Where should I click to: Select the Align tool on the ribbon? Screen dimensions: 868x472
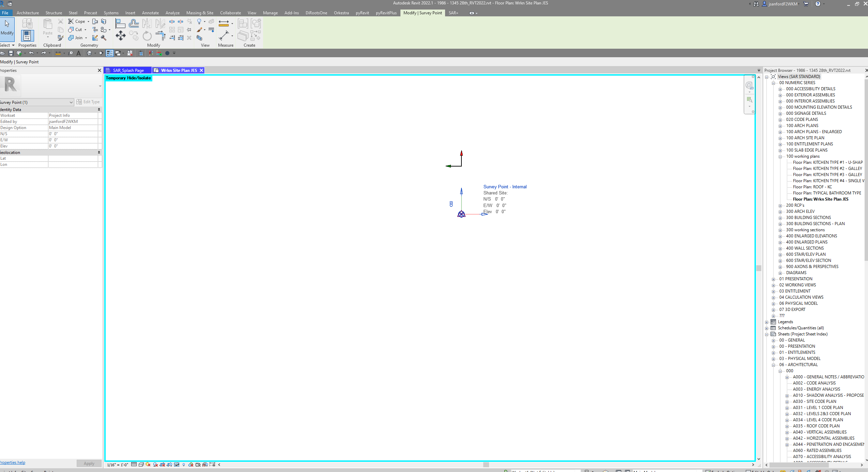pos(120,23)
